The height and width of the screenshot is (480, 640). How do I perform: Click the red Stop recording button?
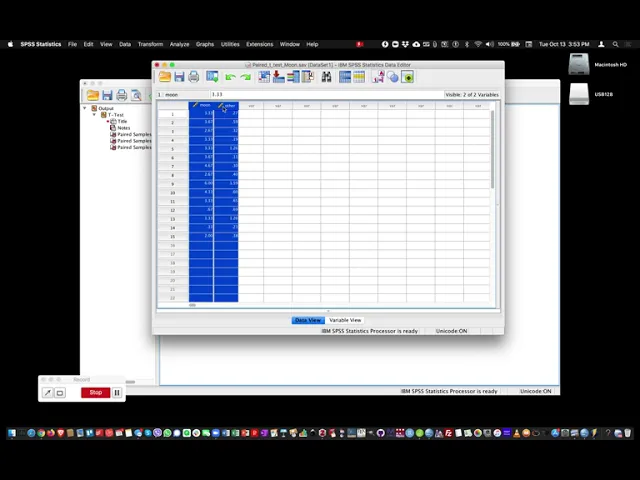(96, 392)
